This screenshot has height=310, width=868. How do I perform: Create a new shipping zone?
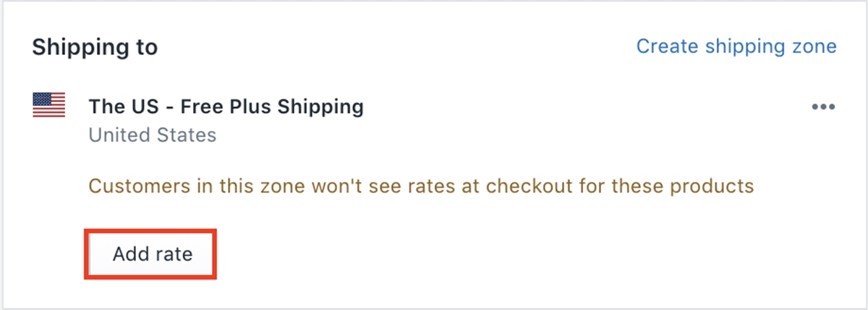coord(736,46)
